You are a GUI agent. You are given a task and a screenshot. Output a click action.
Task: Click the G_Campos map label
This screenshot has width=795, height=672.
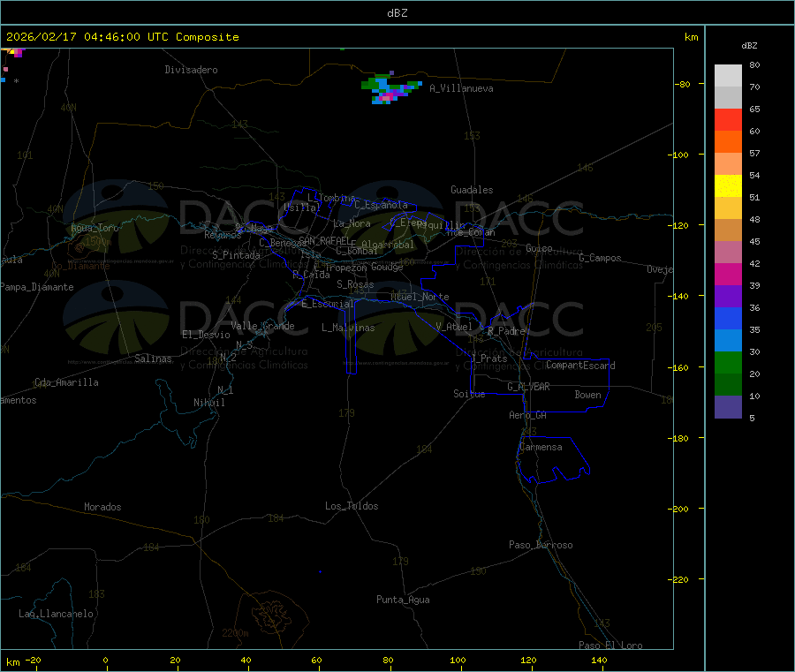[601, 258]
